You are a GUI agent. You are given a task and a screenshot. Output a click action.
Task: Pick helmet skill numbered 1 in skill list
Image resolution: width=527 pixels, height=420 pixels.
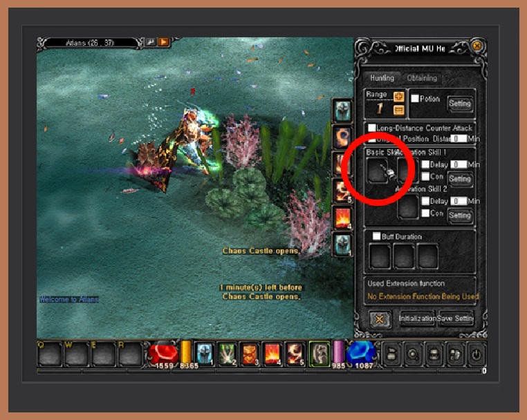[342, 245]
